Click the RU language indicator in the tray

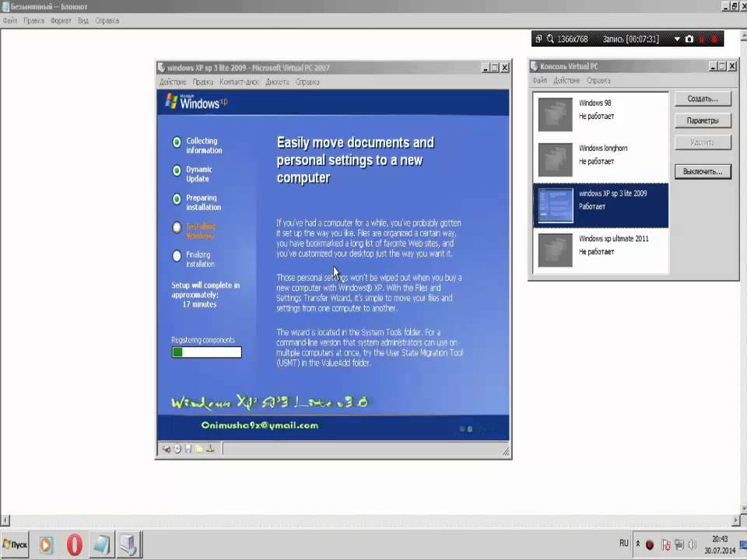click(x=624, y=544)
